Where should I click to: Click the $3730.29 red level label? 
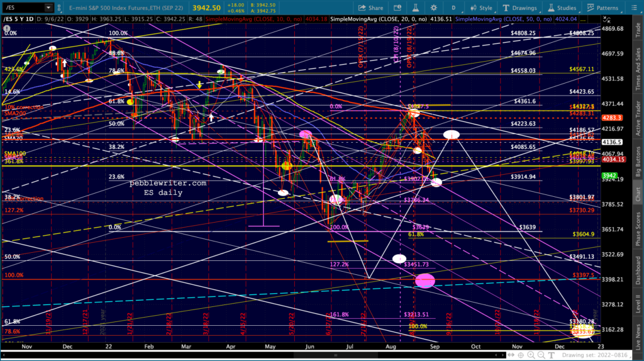point(582,210)
